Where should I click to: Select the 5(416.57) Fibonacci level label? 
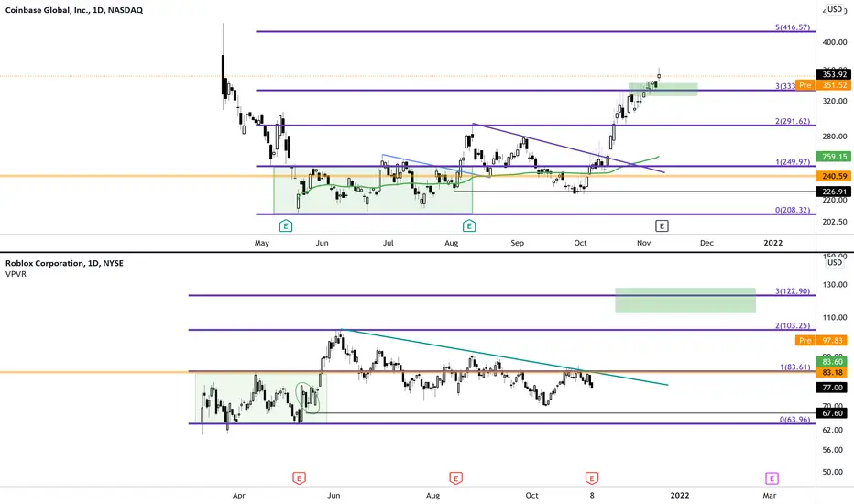tap(793, 27)
